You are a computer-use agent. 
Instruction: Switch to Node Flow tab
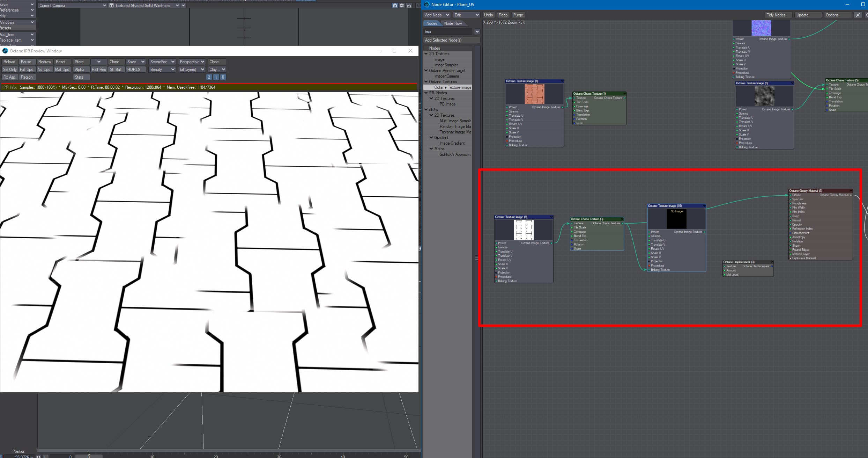tap(453, 23)
